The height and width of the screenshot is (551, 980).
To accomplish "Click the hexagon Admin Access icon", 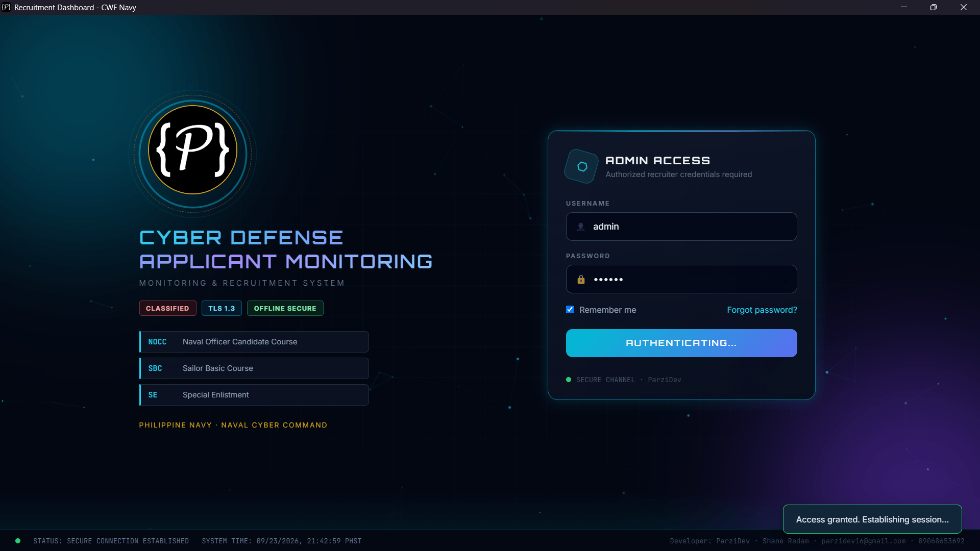I will click(x=581, y=166).
